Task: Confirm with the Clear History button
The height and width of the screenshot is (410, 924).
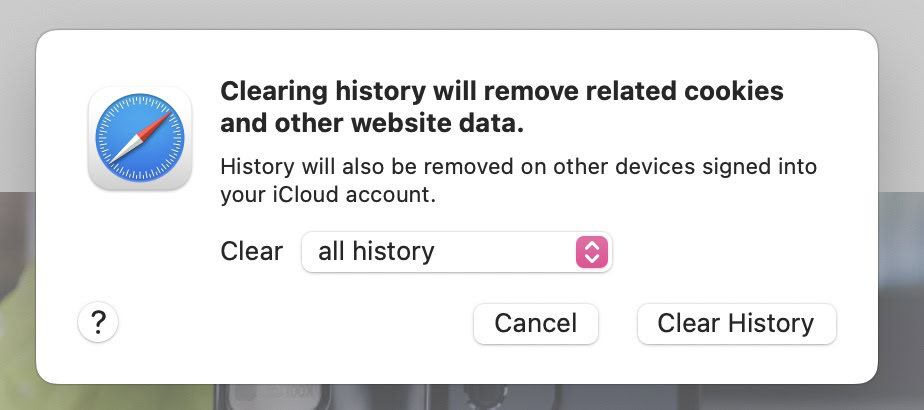Action: 736,324
